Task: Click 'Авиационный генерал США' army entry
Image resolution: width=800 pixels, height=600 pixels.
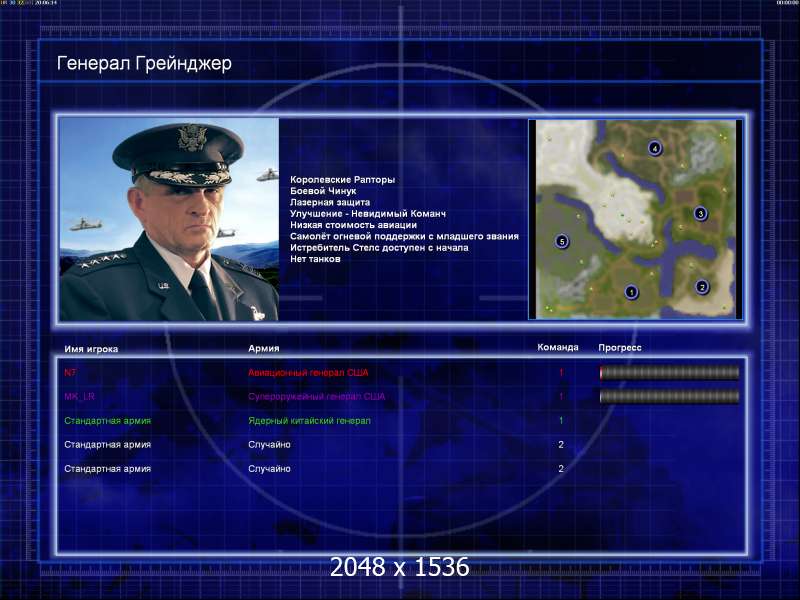Action: click(x=308, y=372)
